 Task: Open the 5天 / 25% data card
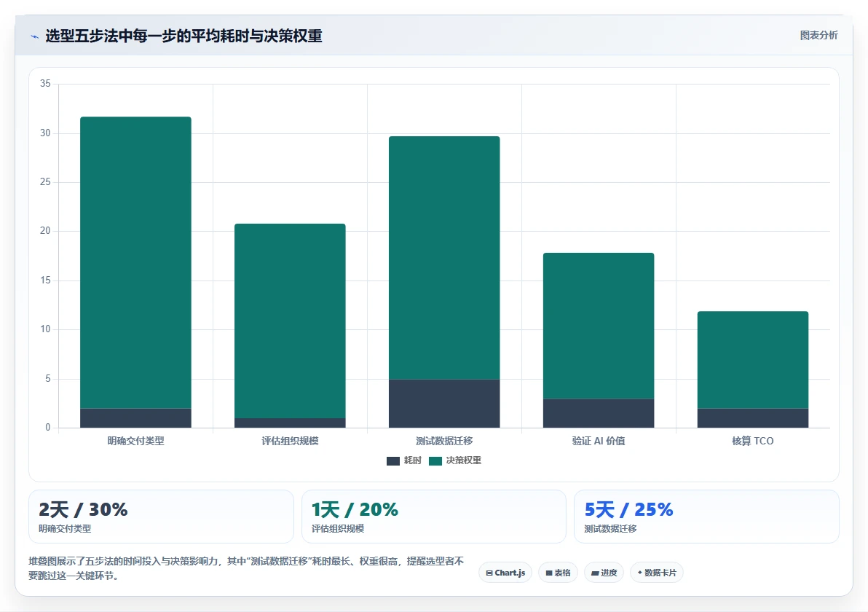(x=706, y=516)
